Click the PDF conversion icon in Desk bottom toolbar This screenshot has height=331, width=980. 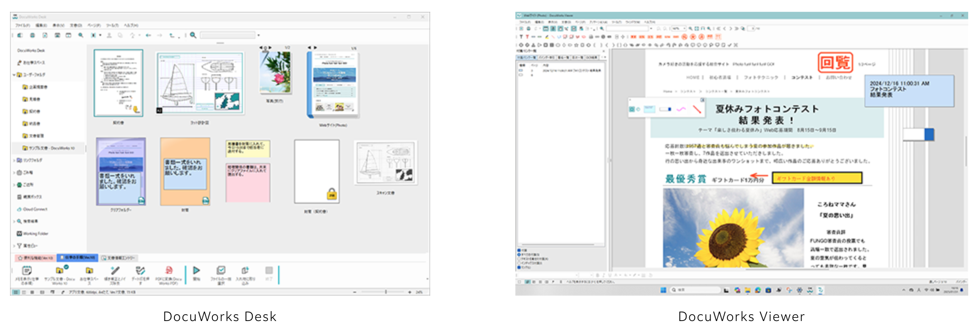tap(168, 270)
